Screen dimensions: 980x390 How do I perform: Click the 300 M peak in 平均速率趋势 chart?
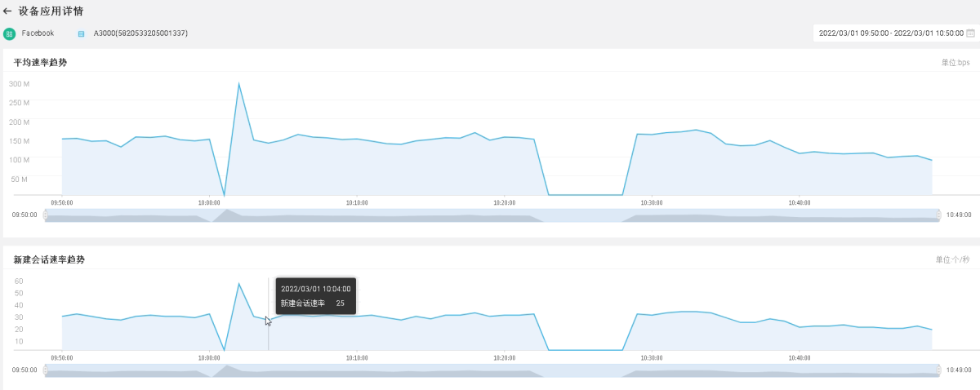[238, 83]
